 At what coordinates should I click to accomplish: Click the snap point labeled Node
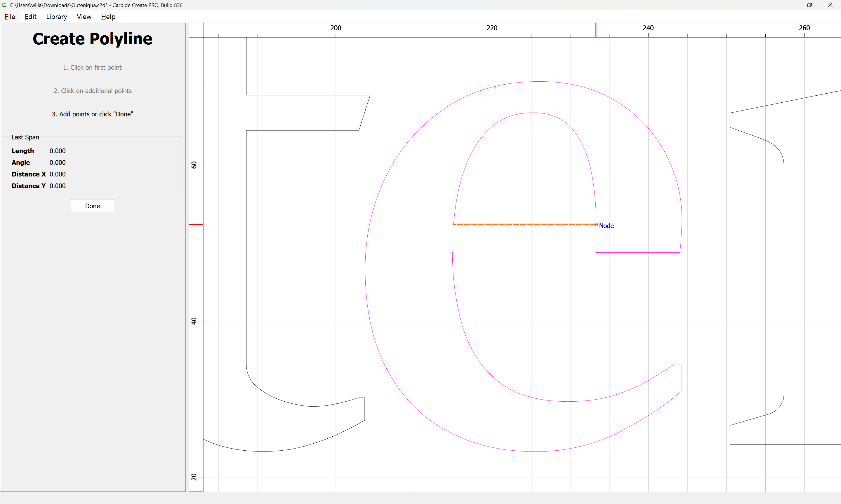click(x=596, y=225)
